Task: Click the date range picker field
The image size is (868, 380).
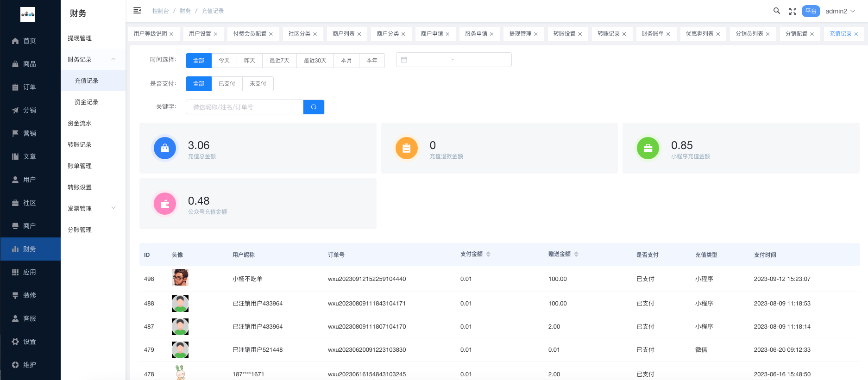Action: point(453,60)
